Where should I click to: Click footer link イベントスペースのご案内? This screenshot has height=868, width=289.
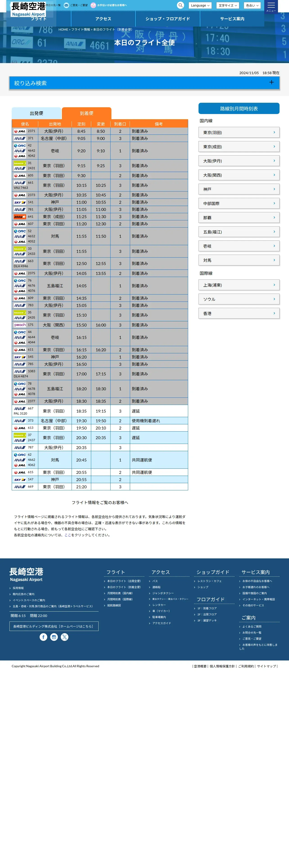[x=29, y=600]
